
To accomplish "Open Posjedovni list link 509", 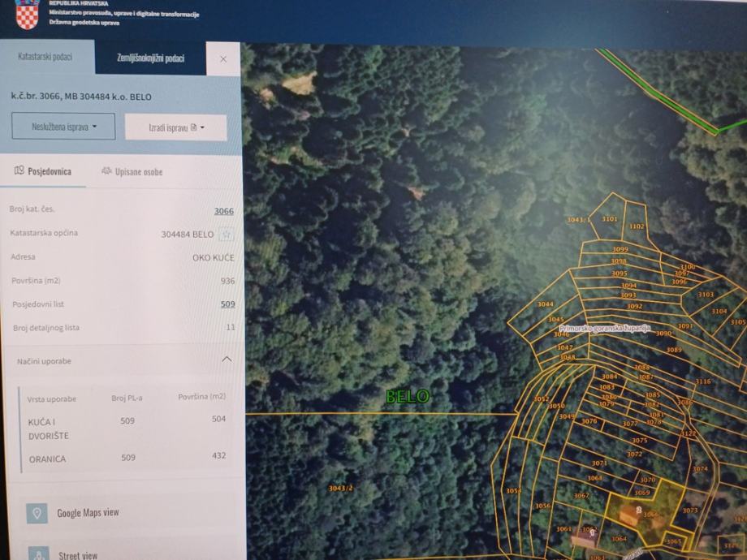I will coord(227,304).
